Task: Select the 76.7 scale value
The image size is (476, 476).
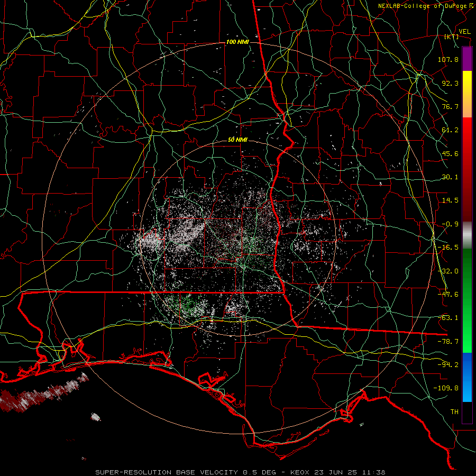Action: [450, 106]
